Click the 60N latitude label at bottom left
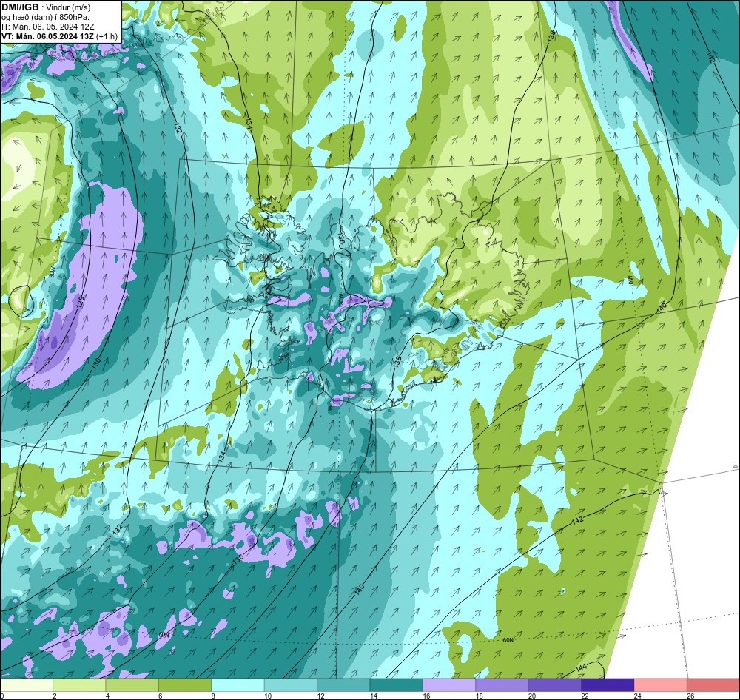This screenshot has width=740, height=700. click(164, 635)
